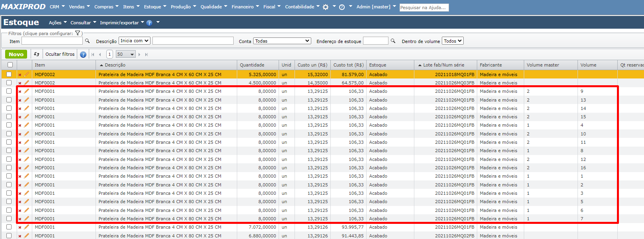Click the edit pencil on the first MDF0002 row
644x239 pixels.
[x=27, y=74]
